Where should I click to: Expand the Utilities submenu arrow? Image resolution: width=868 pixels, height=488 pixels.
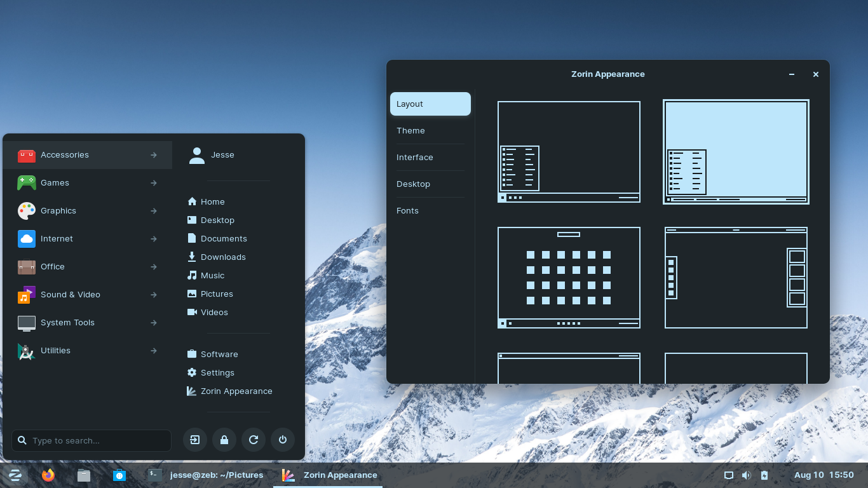pos(154,351)
